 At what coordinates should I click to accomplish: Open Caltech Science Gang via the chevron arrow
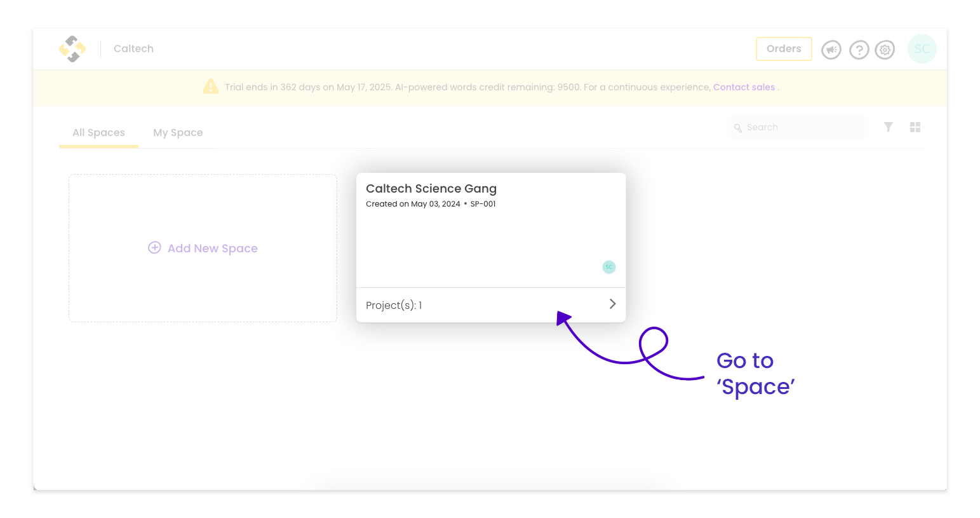pyautogui.click(x=612, y=304)
